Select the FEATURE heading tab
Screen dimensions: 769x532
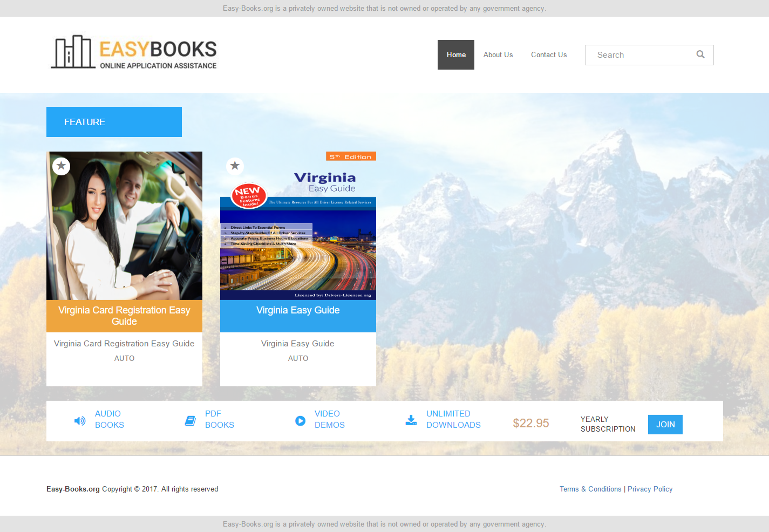click(114, 122)
